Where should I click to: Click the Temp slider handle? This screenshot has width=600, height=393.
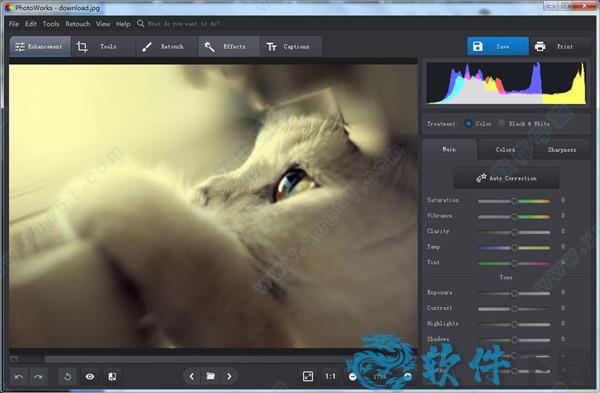pyautogui.click(x=515, y=248)
